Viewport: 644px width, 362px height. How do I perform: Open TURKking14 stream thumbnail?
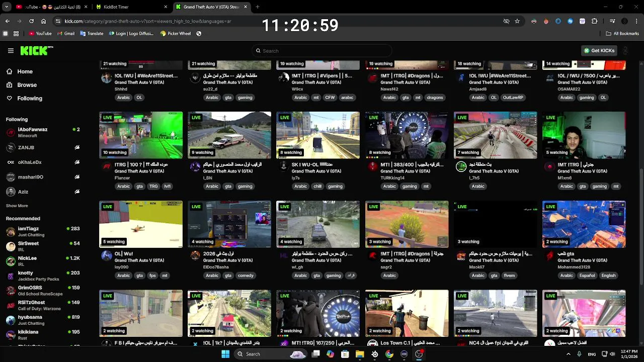coord(407,135)
